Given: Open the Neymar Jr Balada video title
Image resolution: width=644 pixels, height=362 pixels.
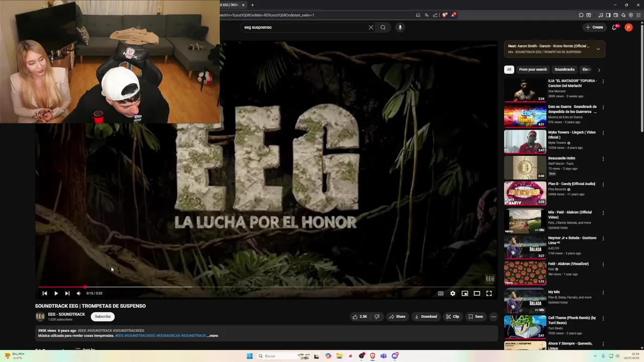Looking at the screenshot, I should point(572,240).
